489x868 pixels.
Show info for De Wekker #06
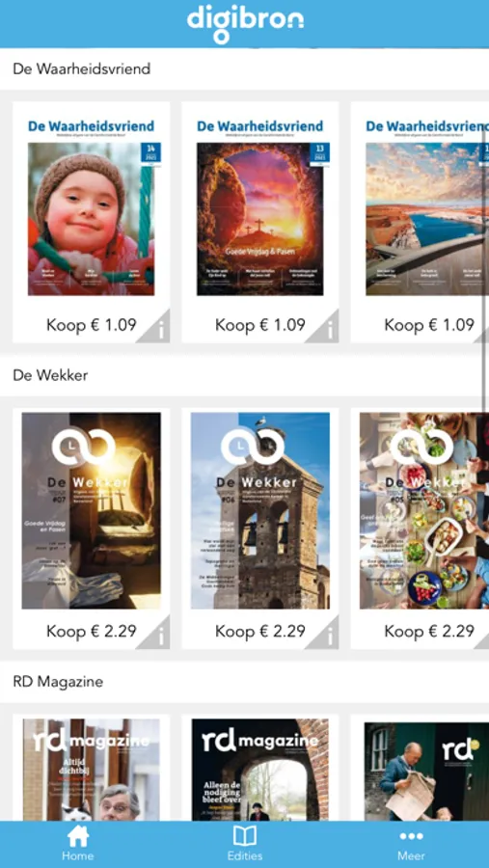tap(324, 635)
